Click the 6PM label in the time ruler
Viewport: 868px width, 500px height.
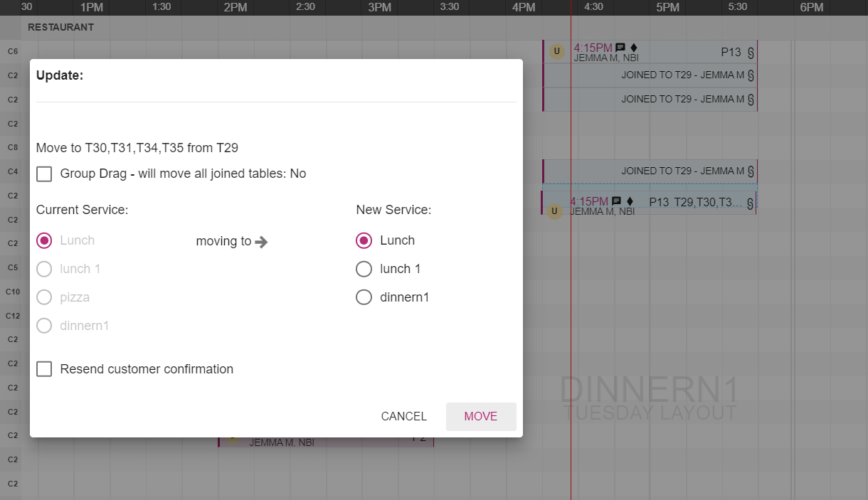(811, 8)
